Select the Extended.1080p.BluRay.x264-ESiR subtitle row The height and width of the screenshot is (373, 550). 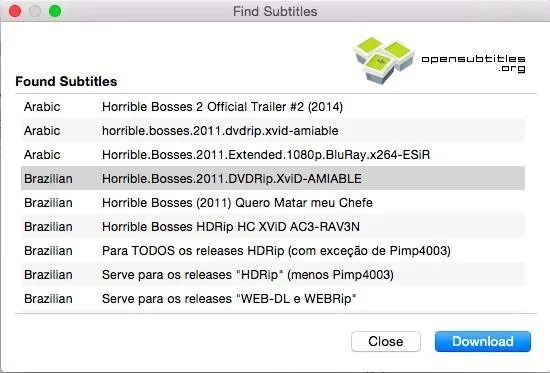(273, 155)
